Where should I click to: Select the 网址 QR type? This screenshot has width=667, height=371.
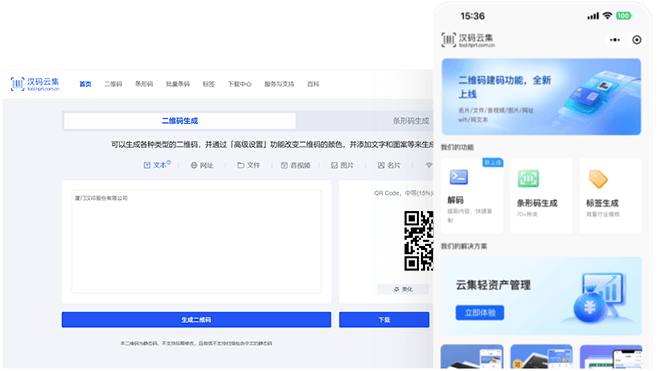pyautogui.click(x=202, y=166)
